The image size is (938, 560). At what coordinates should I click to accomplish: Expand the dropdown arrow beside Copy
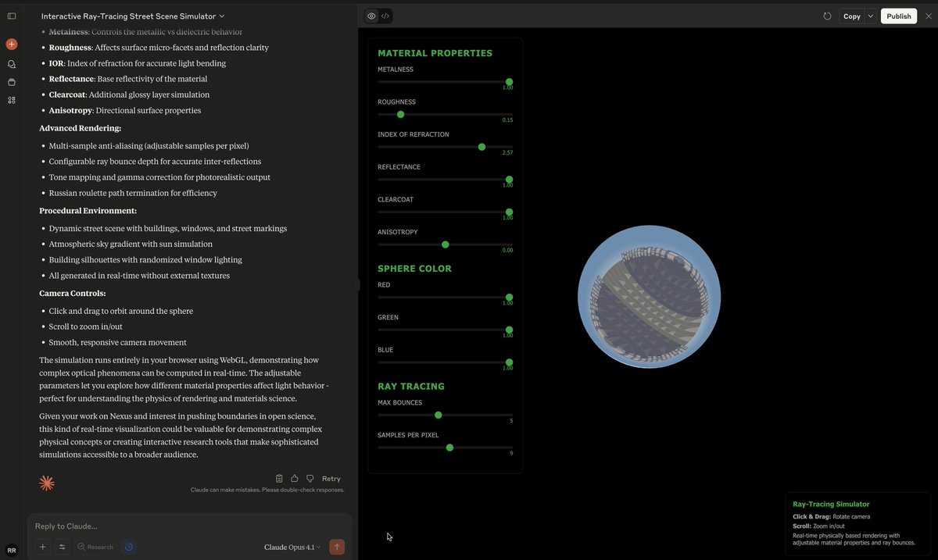pos(871,16)
